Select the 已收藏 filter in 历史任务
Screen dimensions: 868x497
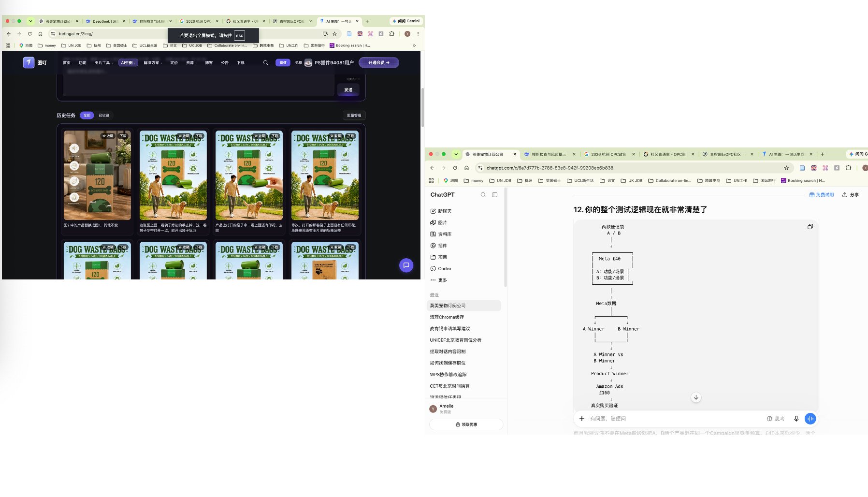(104, 116)
